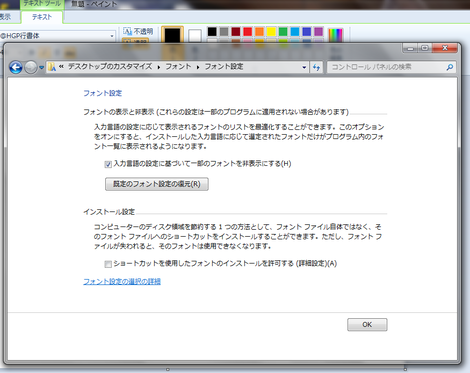Pick red swatch in Paint palette
This screenshot has height=373, width=470.
(x=248, y=32)
